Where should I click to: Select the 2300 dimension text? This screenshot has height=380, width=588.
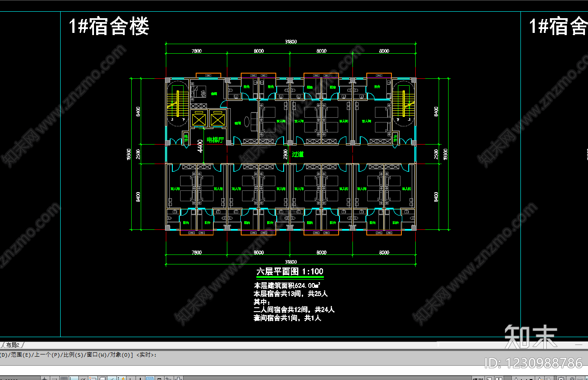(x=285, y=154)
